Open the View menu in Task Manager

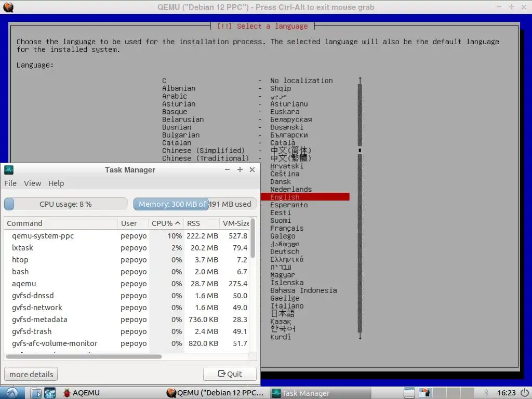point(32,183)
